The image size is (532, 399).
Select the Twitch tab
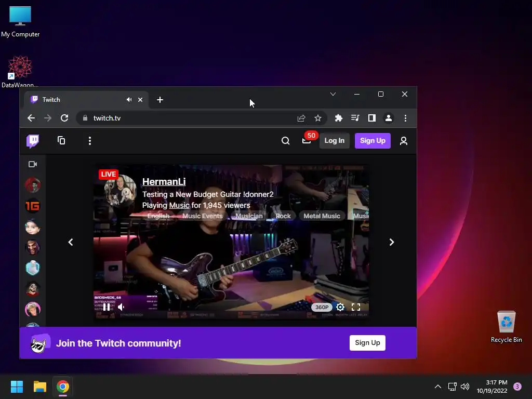[86, 100]
